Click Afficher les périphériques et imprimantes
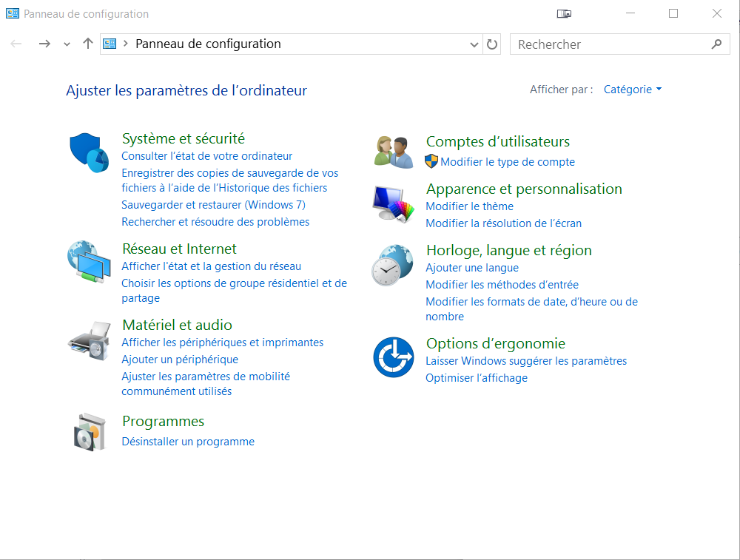 222,343
